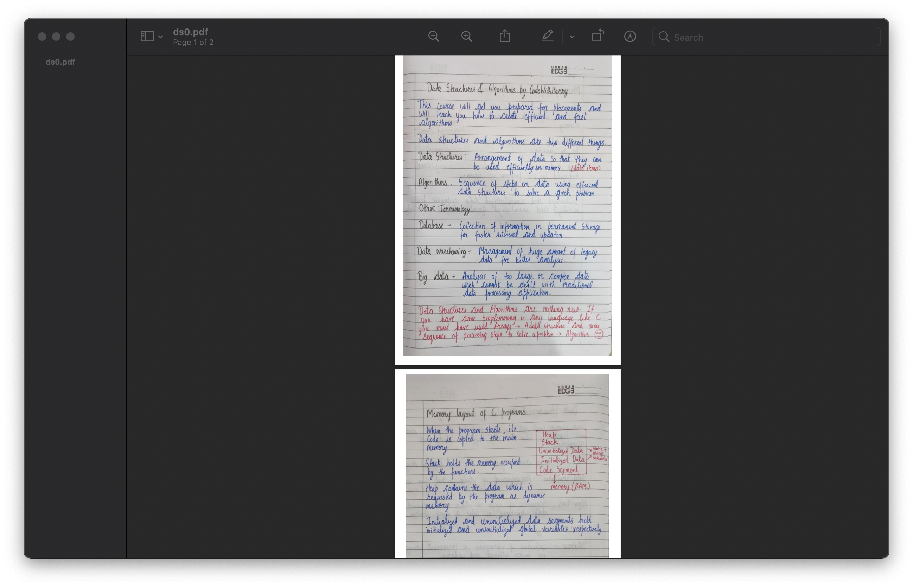Screen dimensions: 913x588
Task: Click the Zoom In magnifier icon
Action: point(467,37)
